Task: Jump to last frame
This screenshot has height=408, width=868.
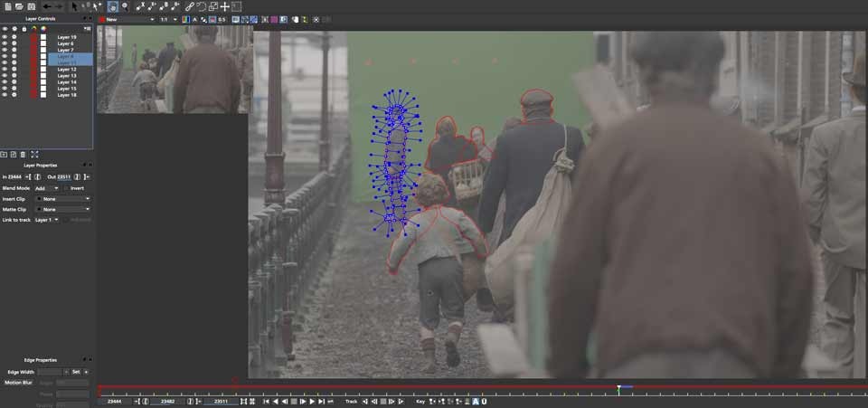Action: click(321, 402)
